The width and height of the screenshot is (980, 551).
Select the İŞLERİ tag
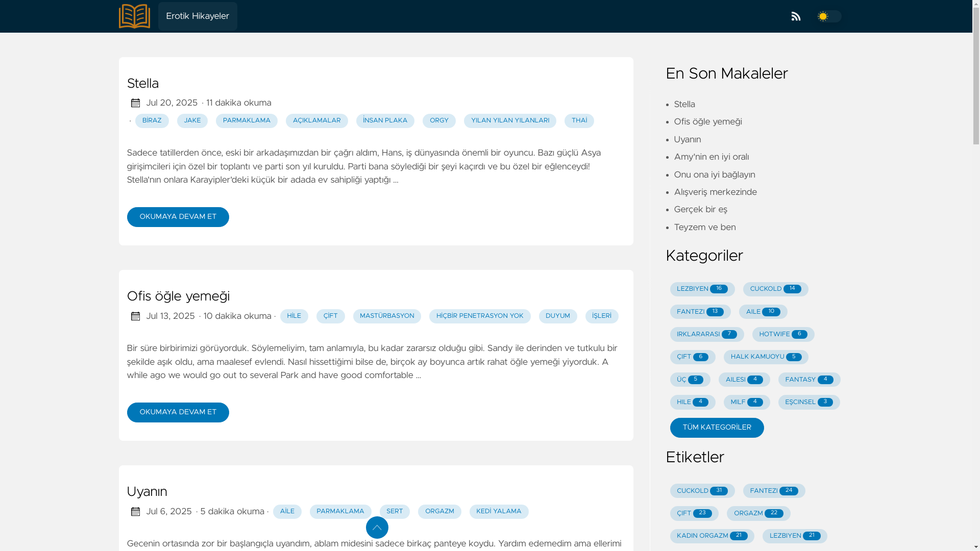[x=601, y=316]
